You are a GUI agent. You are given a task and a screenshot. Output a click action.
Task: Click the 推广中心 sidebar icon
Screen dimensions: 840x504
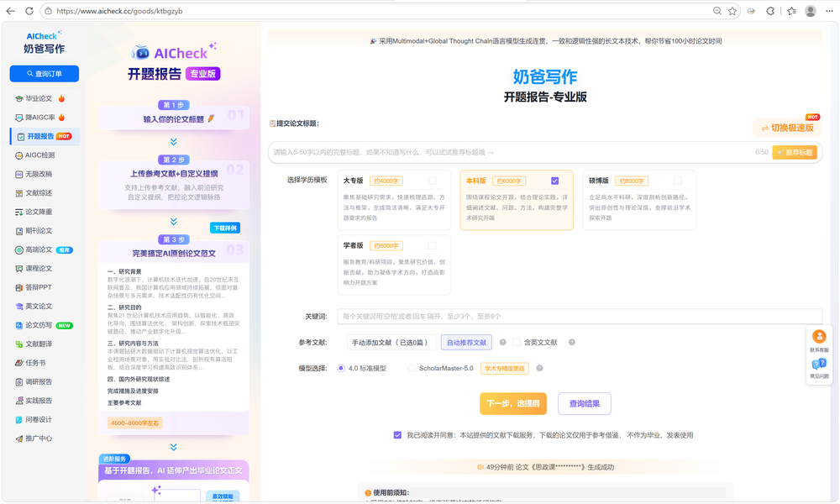point(18,438)
